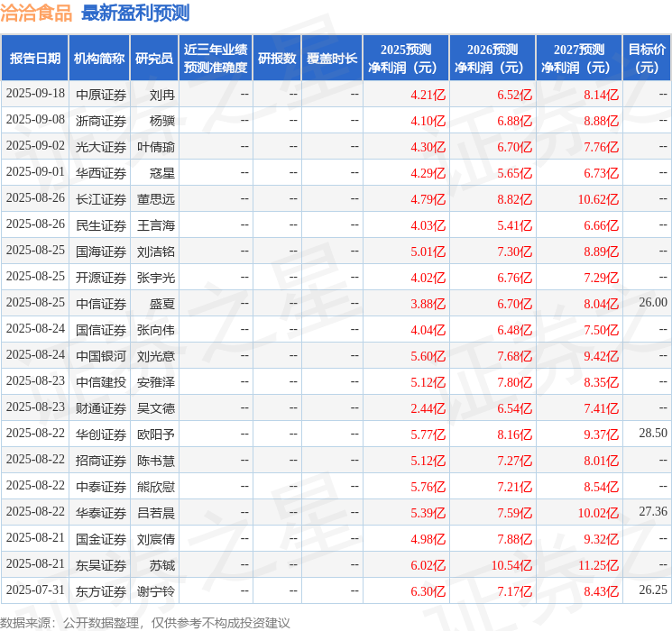672x631 pixels.
Task: Select the 中信建投 institution cell
Action: 101,382
